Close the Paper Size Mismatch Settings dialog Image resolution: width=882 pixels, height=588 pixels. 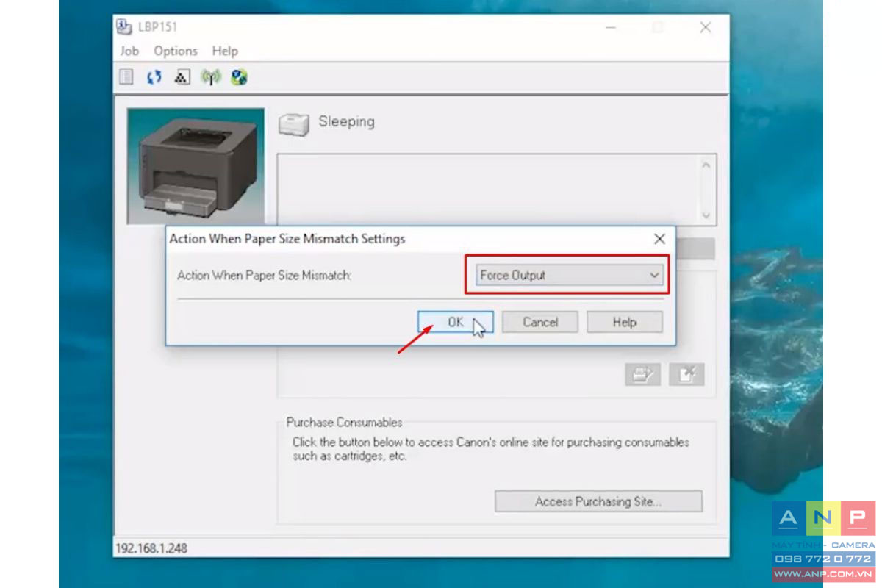(x=659, y=239)
